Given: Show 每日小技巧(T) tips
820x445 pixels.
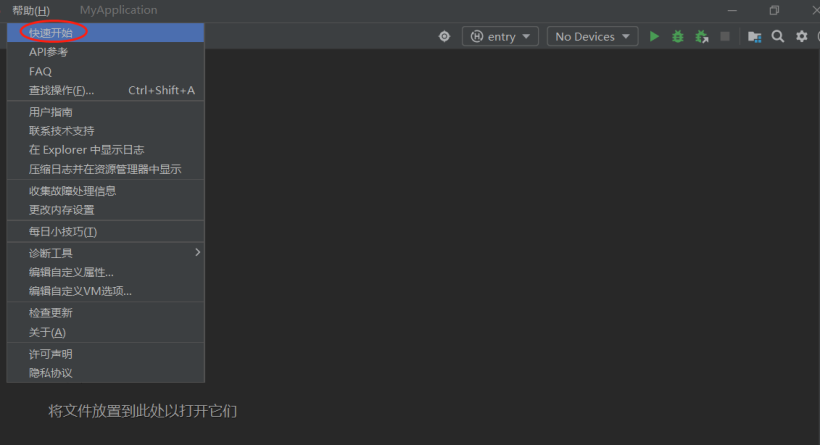Looking at the screenshot, I should [106, 232].
